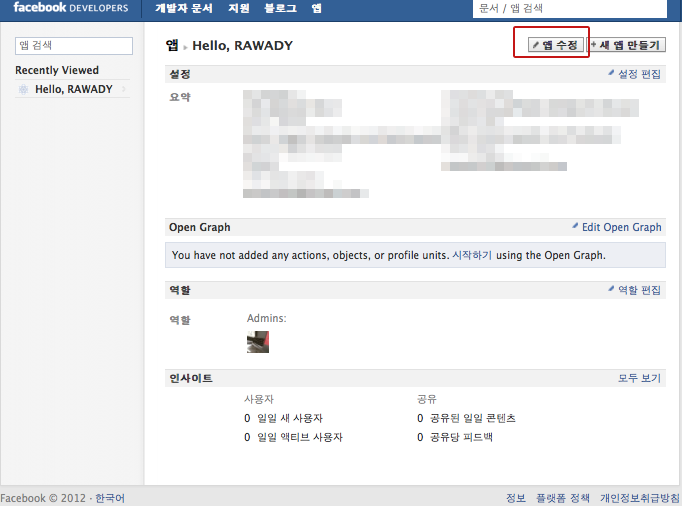Click the app icon beside Hello, RAWADY
The width and height of the screenshot is (682, 506).
coord(23,90)
